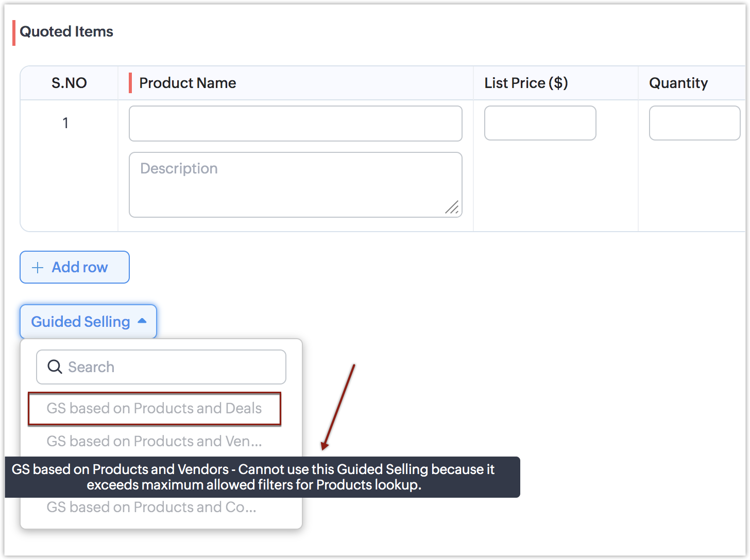
Task: Focus the Product Name input field
Action: pyautogui.click(x=295, y=124)
